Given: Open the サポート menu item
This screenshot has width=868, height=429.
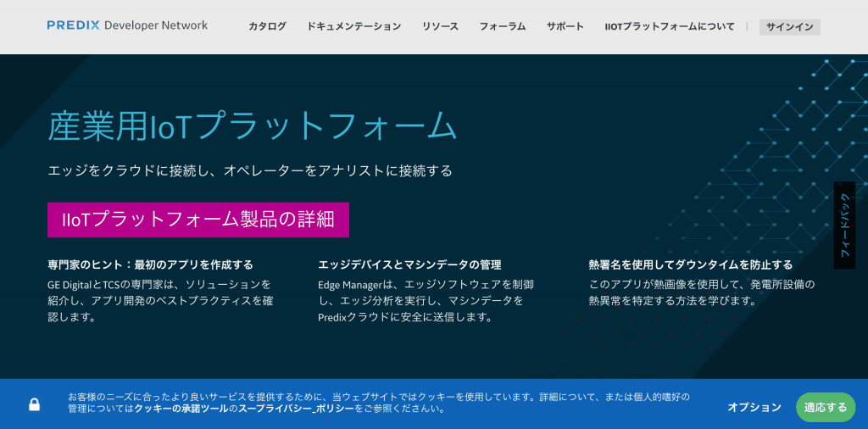Looking at the screenshot, I should (x=565, y=26).
